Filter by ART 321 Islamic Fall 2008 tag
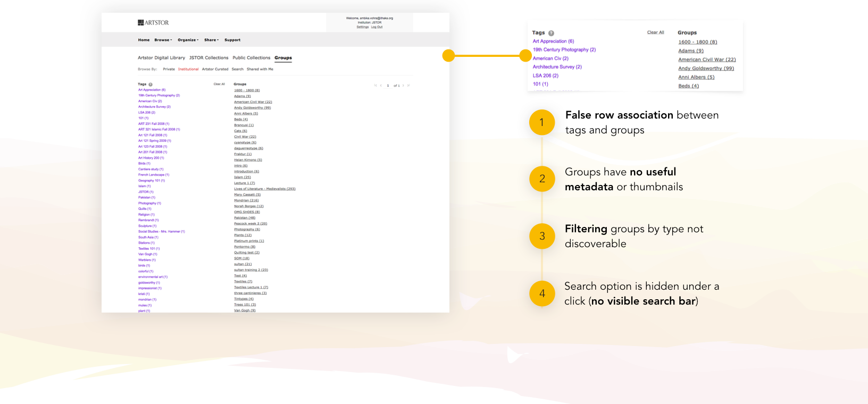Viewport: 868px width, 404px height. pyautogui.click(x=159, y=129)
